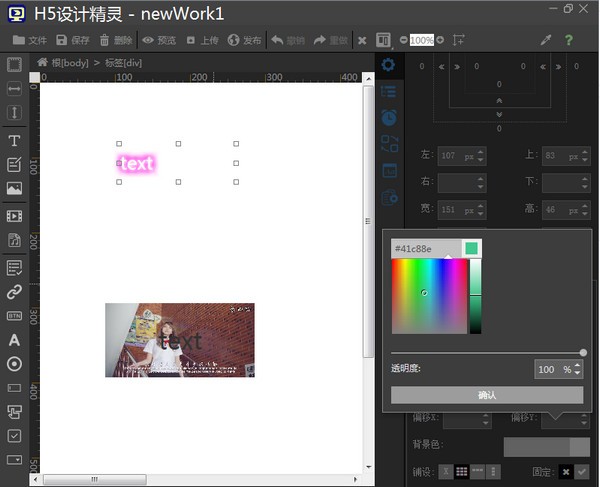Pick the eyedropper tool in top toolbar

(545, 40)
